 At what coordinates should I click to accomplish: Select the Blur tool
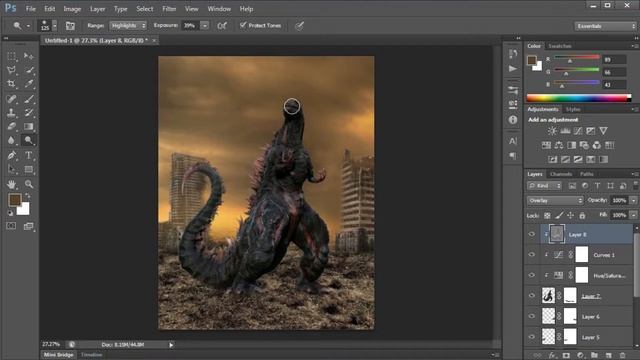pos(11,140)
